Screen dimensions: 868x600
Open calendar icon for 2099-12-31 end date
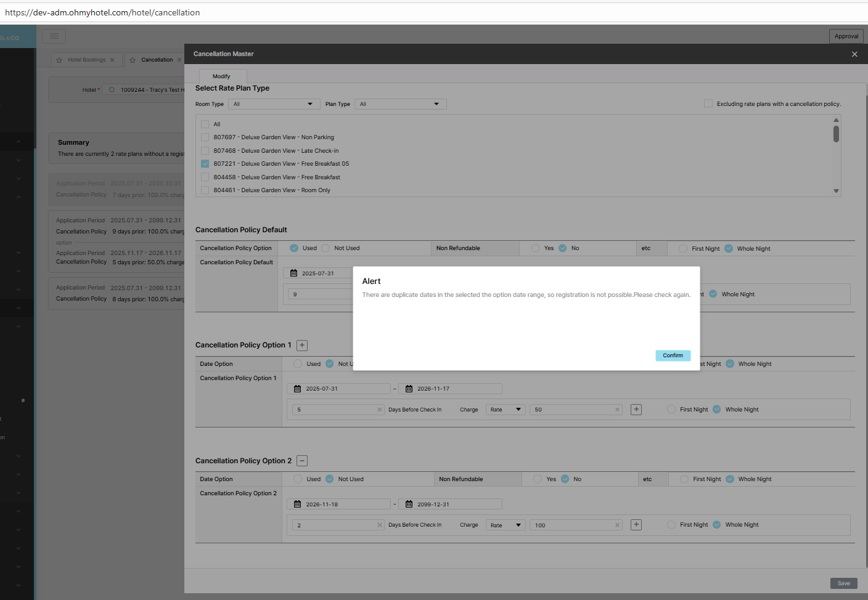point(409,505)
